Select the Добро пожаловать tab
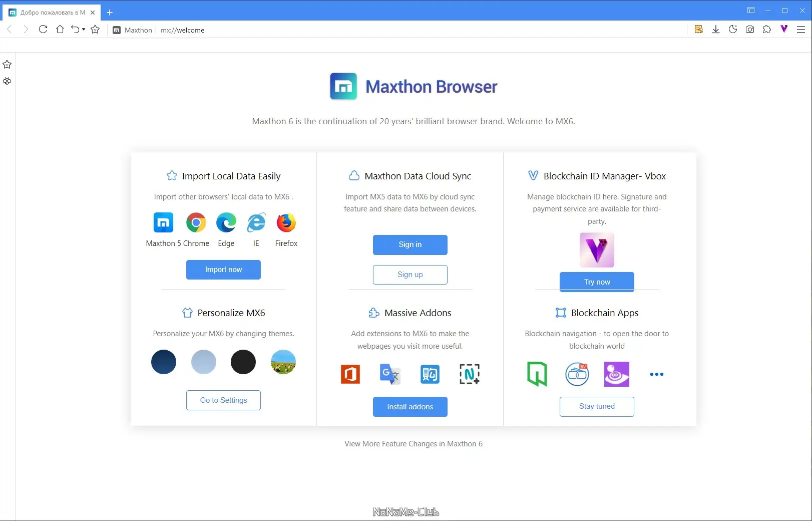812x521 pixels. pyautogui.click(x=52, y=13)
